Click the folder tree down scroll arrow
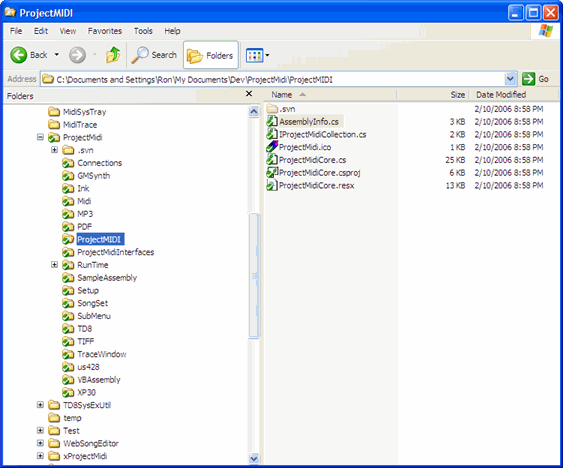This screenshot has width=563, height=468. (254, 458)
